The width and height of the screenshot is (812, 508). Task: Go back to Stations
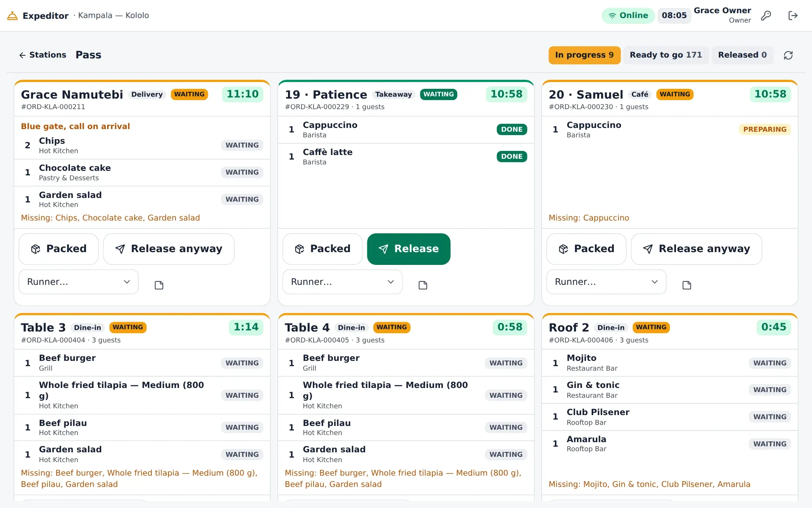click(42, 55)
